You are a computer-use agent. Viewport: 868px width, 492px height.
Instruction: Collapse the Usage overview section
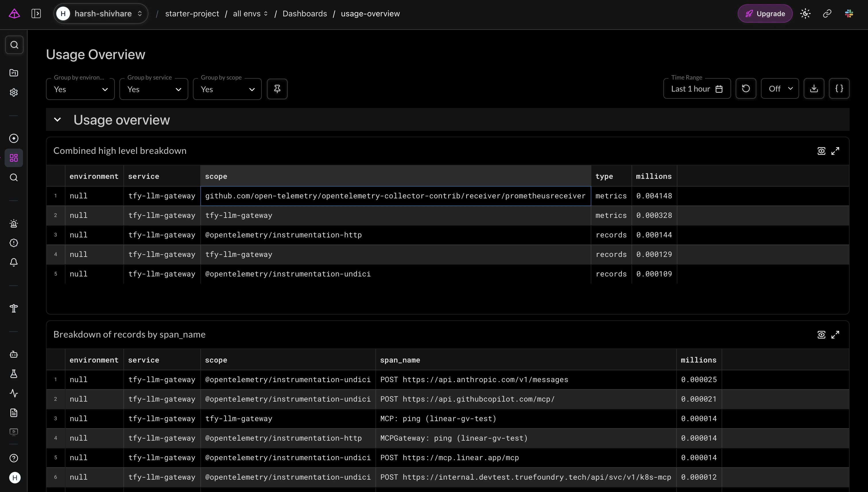click(57, 120)
